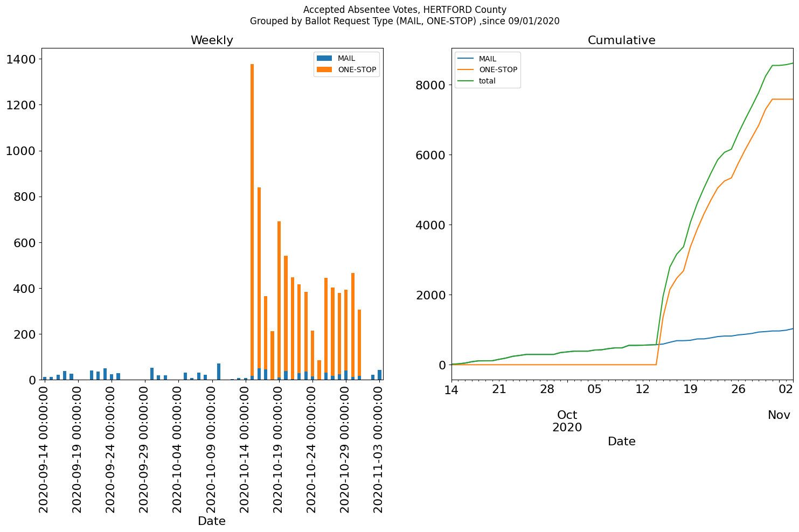Image resolution: width=799 pixels, height=532 pixels.
Task: Click the '2020-09-24 00:00:00' x-axis label
Action: [111, 448]
